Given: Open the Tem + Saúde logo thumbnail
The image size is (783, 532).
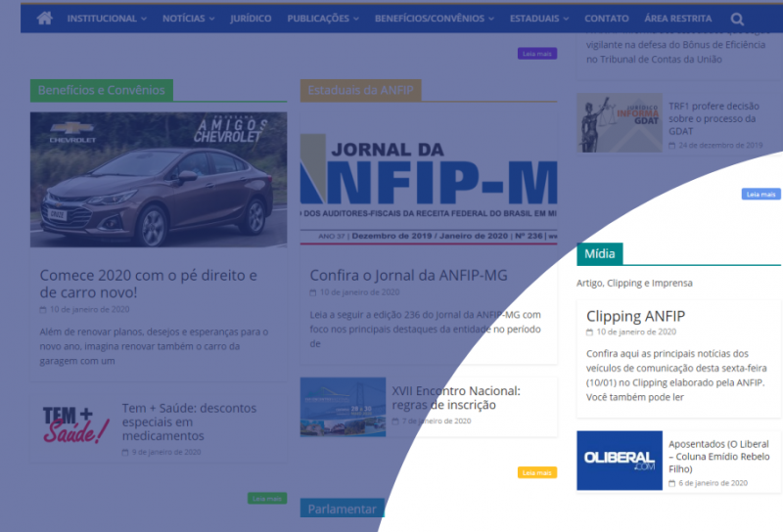Looking at the screenshot, I should pyautogui.click(x=73, y=425).
